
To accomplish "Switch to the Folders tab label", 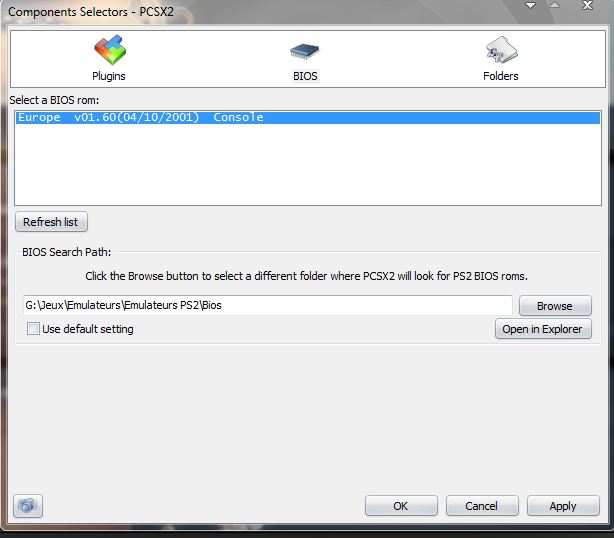I will click(x=500, y=76).
